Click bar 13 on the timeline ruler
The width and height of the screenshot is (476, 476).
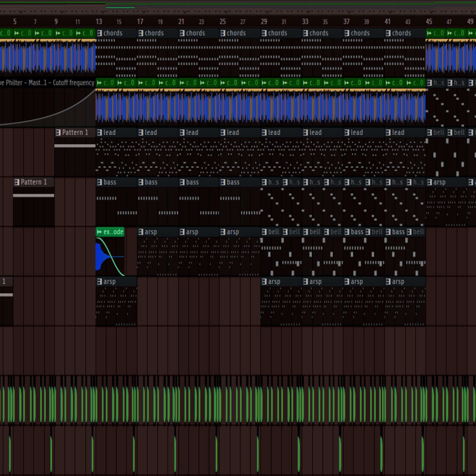tap(99, 22)
